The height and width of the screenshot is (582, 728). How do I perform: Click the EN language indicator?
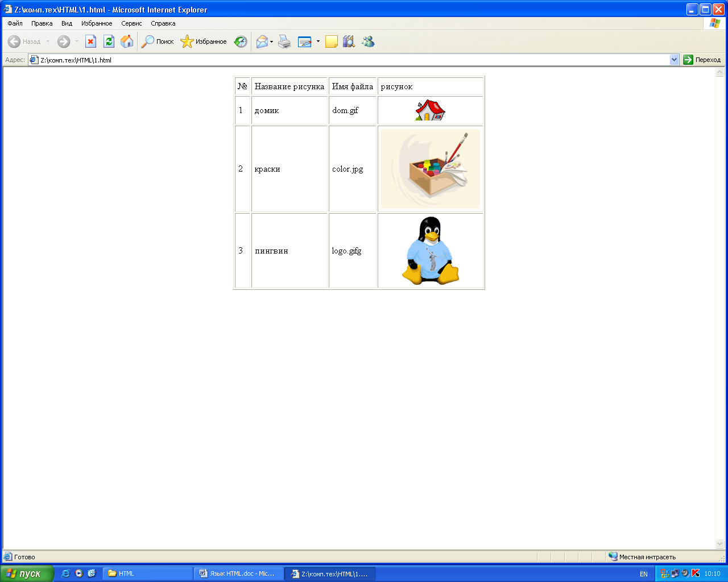[644, 574]
